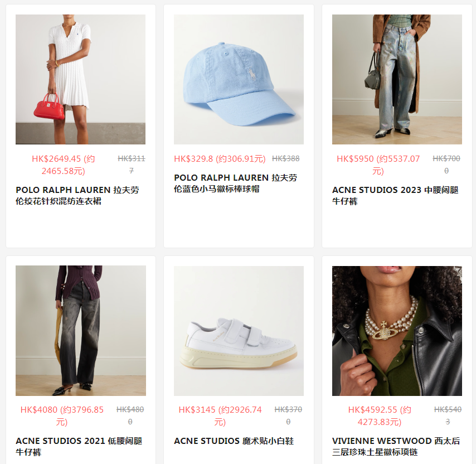Viewport: 476px width, 464px height.
Task: Click POLO RALPH LAUREN 棒球帽 product title
Action: pyautogui.click(x=235, y=183)
